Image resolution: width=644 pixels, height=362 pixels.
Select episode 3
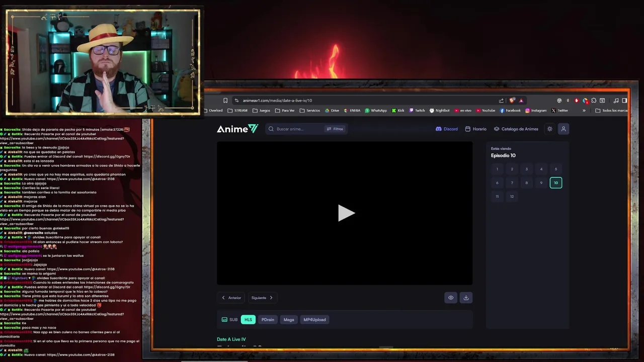tap(527, 169)
